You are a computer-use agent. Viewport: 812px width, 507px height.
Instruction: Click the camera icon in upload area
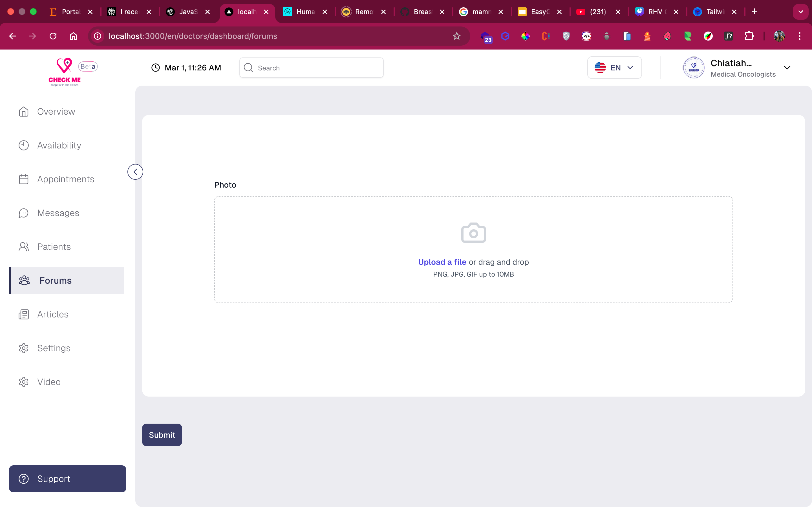[x=473, y=233]
